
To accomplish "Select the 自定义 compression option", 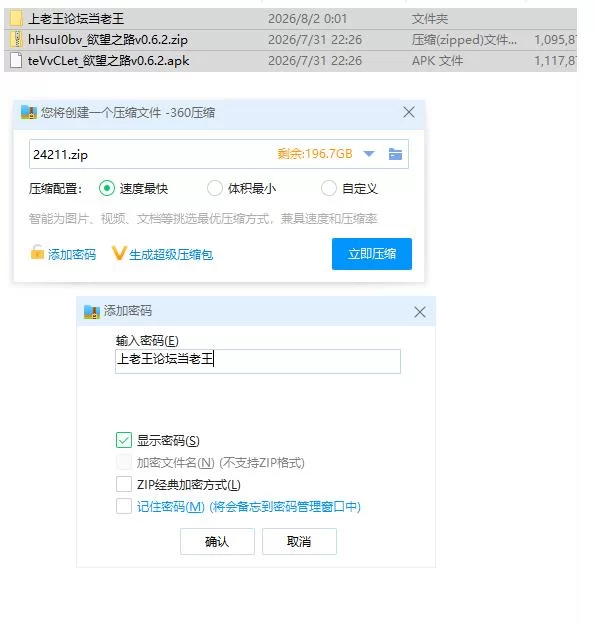I will (x=329, y=188).
